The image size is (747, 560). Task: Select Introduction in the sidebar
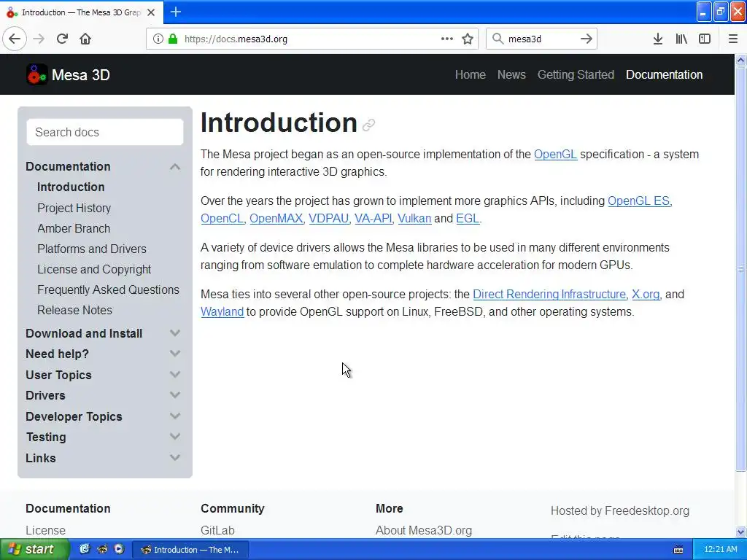(71, 187)
